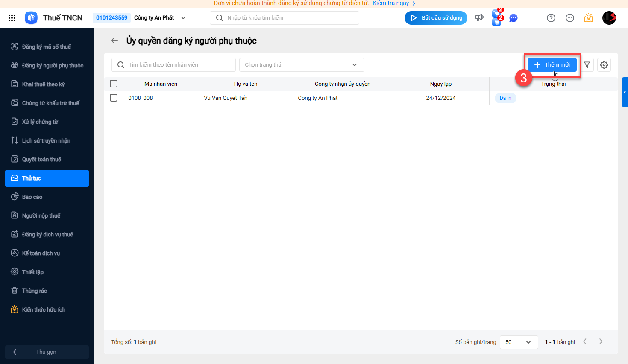Open Người nộp thuế section
Image resolution: width=628 pixels, height=364 pixels.
click(x=47, y=215)
